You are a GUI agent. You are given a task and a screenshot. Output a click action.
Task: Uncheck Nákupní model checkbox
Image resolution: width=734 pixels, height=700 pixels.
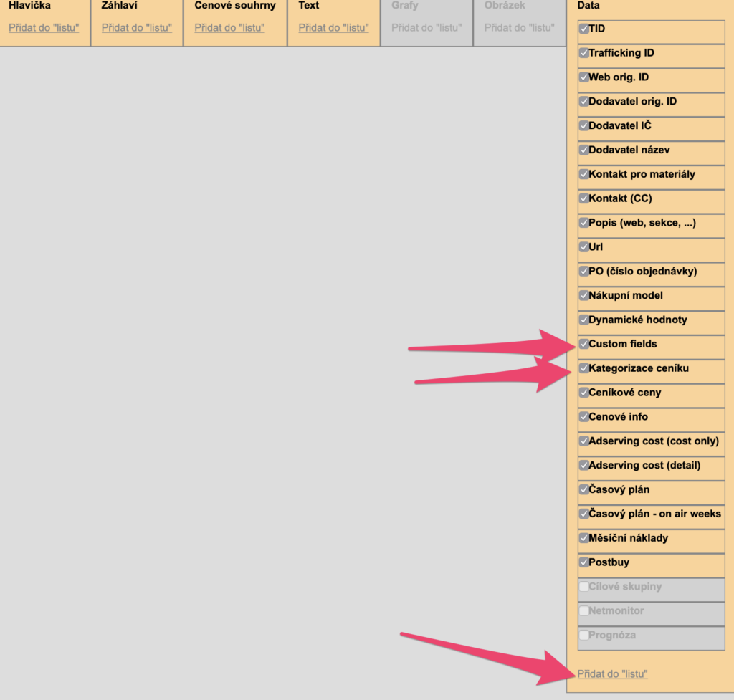point(583,295)
